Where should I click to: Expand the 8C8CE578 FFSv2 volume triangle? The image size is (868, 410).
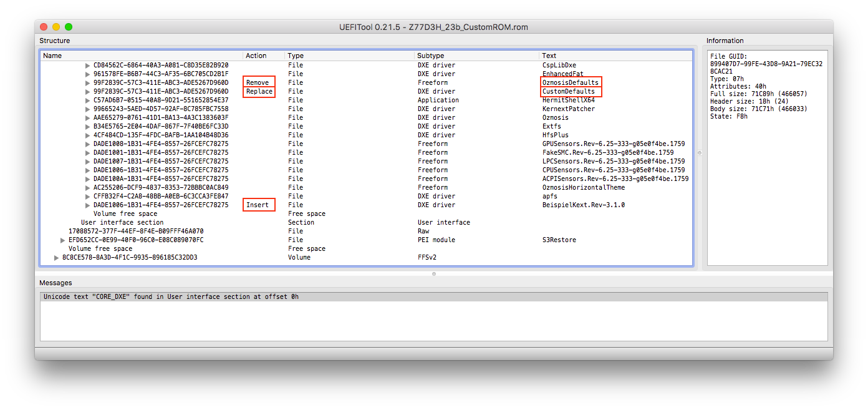pyautogui.click(x=57, y=257)
